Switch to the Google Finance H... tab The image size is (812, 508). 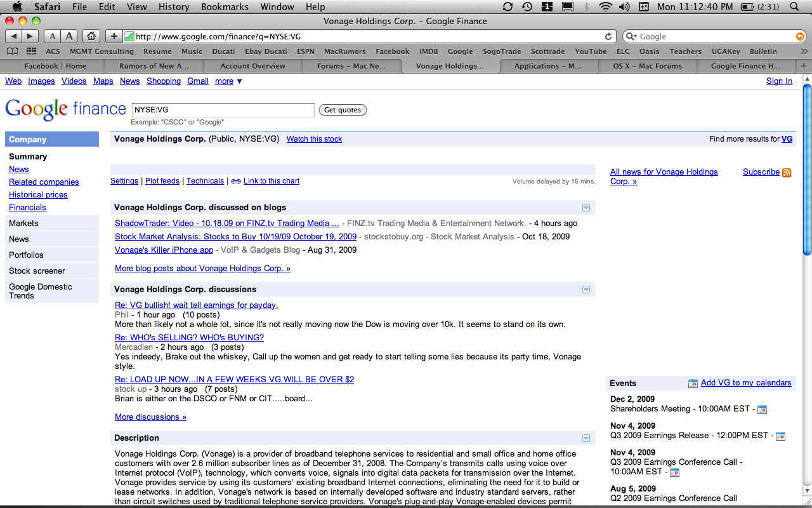[745, 66]
